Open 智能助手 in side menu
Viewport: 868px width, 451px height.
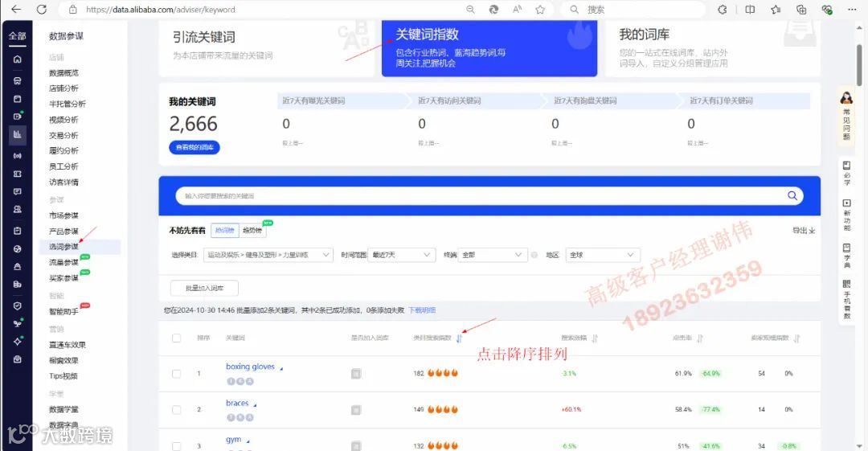tap(63, 311)
